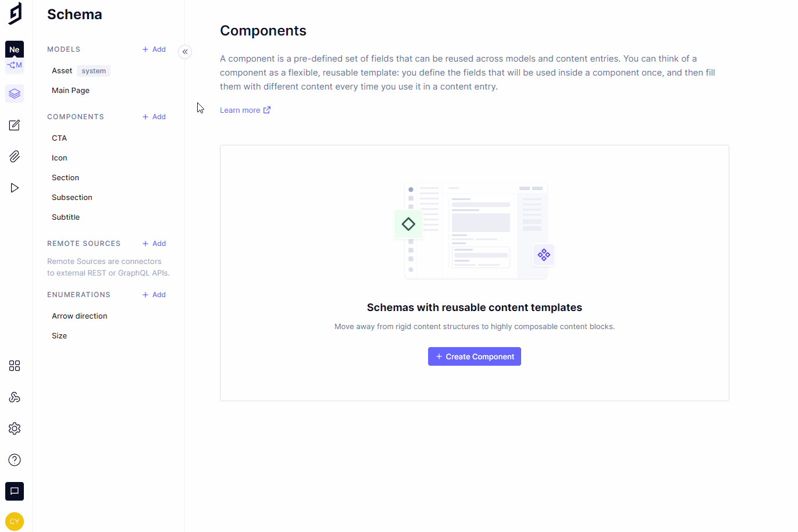
Task: Add a new remote source
Action: point(154,244)
